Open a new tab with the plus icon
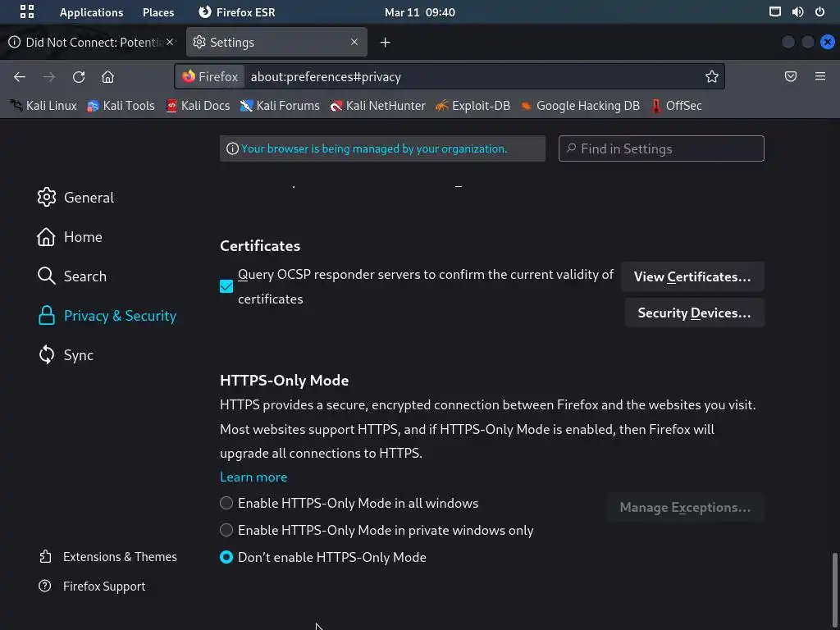 385,42
